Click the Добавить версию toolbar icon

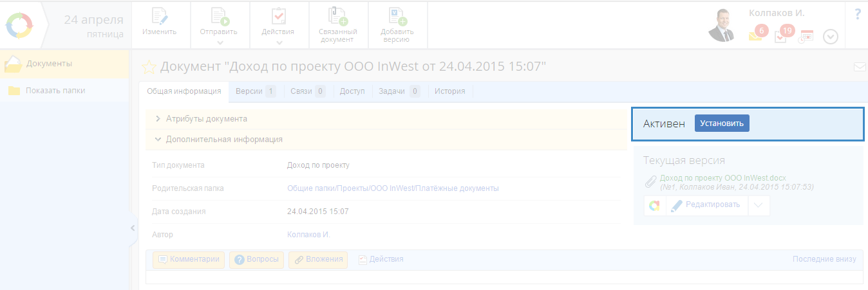coord(397,17)
